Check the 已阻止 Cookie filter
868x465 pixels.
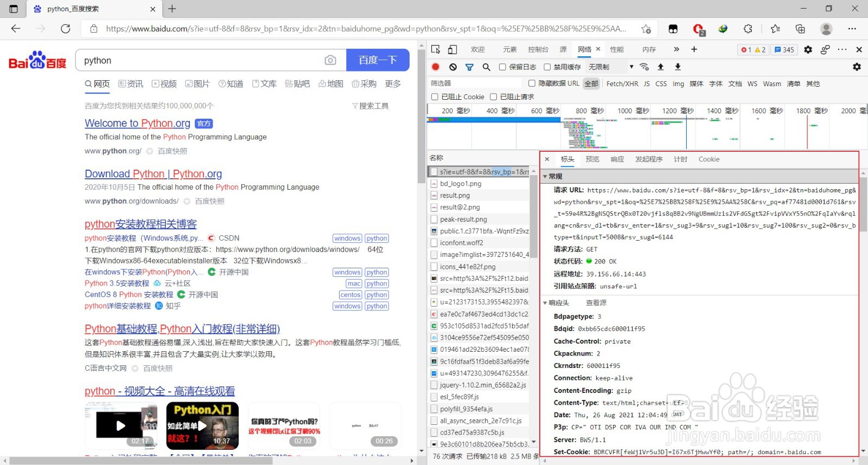point(435,97)
